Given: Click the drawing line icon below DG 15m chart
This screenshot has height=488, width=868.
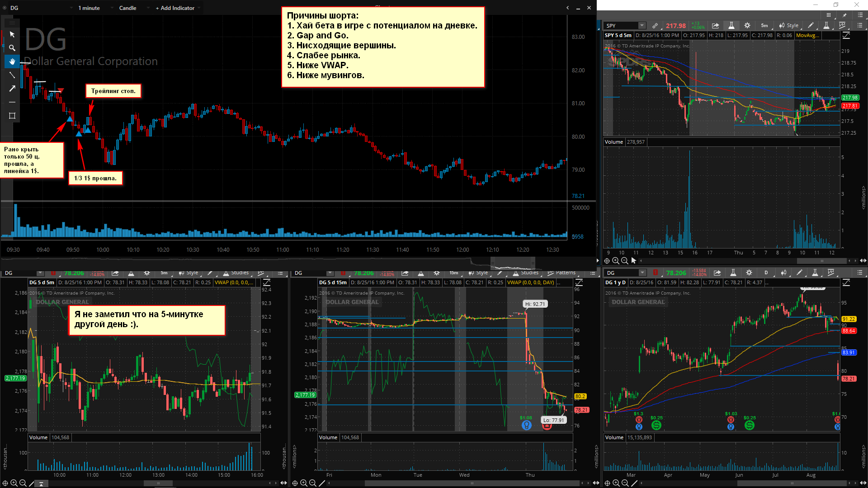Looking at the screenshot, I should pyautogui.click(x=322, y=483).
